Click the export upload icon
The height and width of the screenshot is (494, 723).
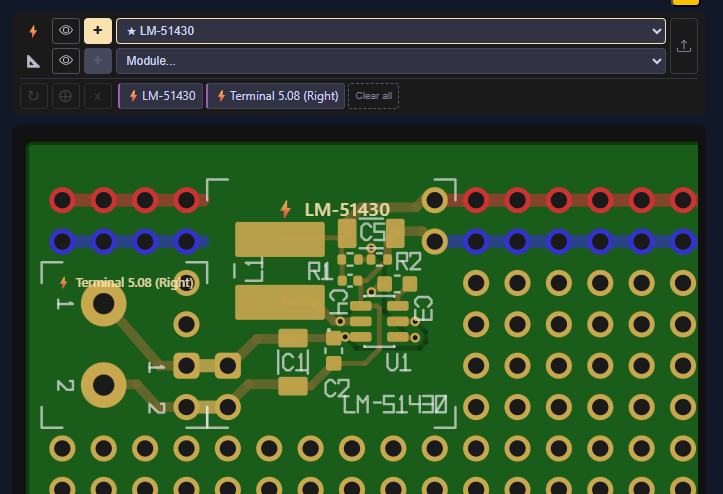(x=684, y=46)
